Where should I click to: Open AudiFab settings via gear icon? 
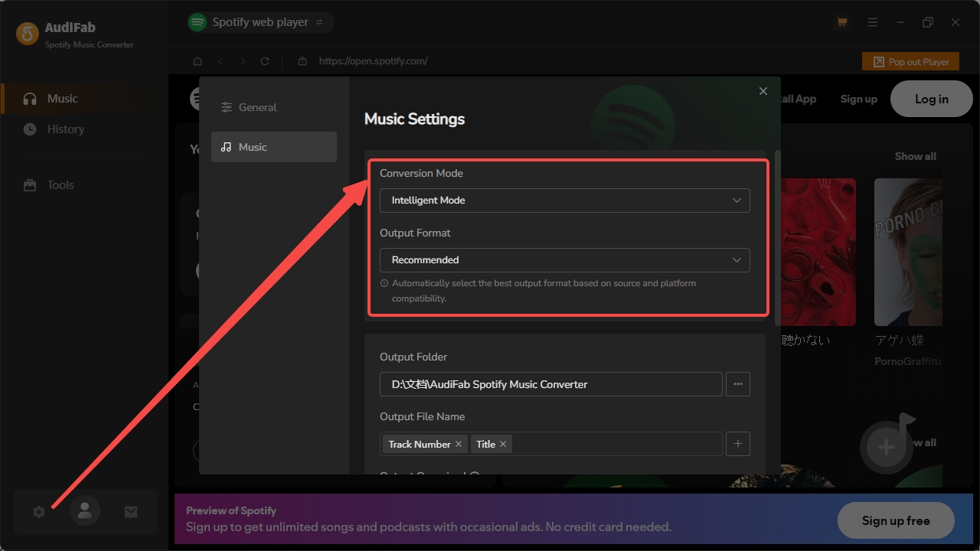tap(38, 511)
